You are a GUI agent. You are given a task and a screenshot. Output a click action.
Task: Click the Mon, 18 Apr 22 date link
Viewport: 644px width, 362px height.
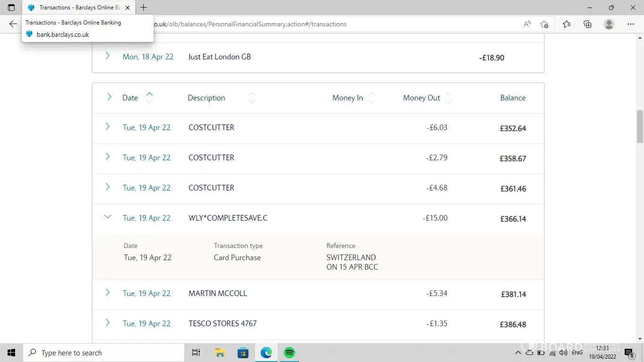coord(148,57)
